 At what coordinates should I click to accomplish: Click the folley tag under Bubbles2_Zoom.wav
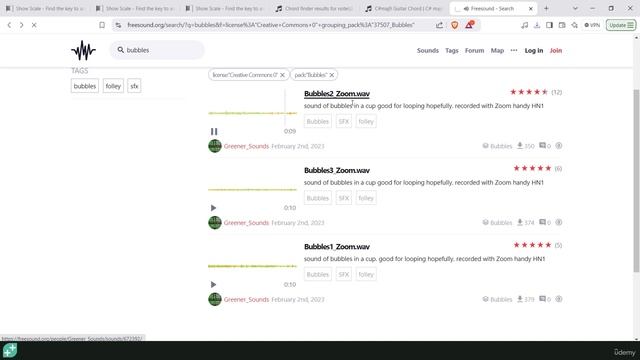tap(366, 122)
